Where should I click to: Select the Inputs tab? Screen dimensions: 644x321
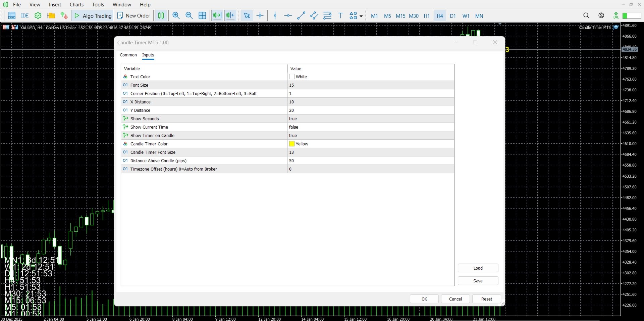(x=148, y=55)
